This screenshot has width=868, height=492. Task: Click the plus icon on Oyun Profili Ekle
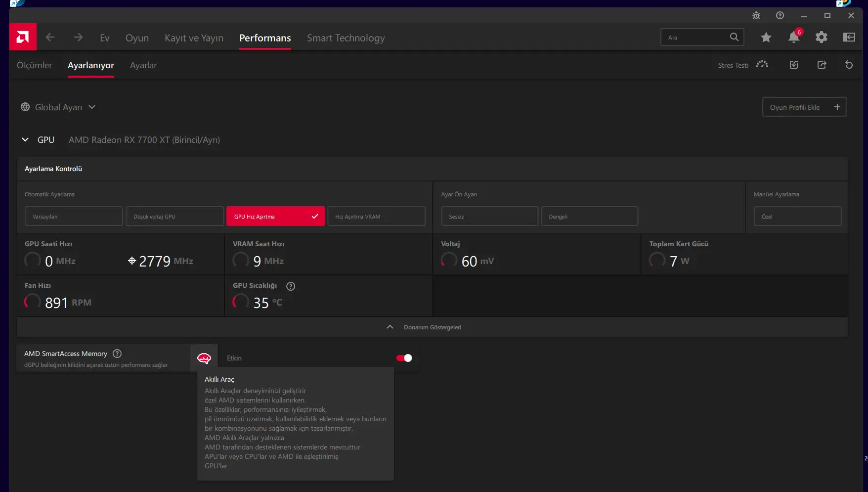837,107
